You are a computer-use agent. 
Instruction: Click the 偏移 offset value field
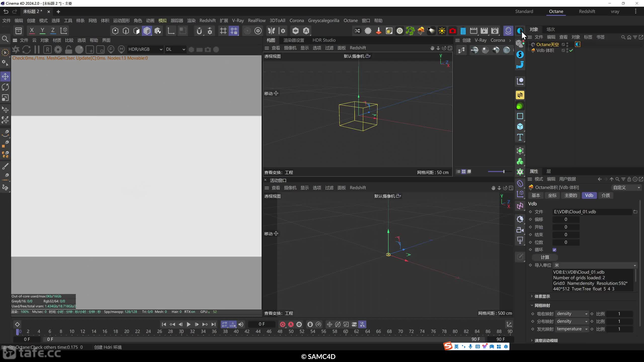[x=566, y=219]
